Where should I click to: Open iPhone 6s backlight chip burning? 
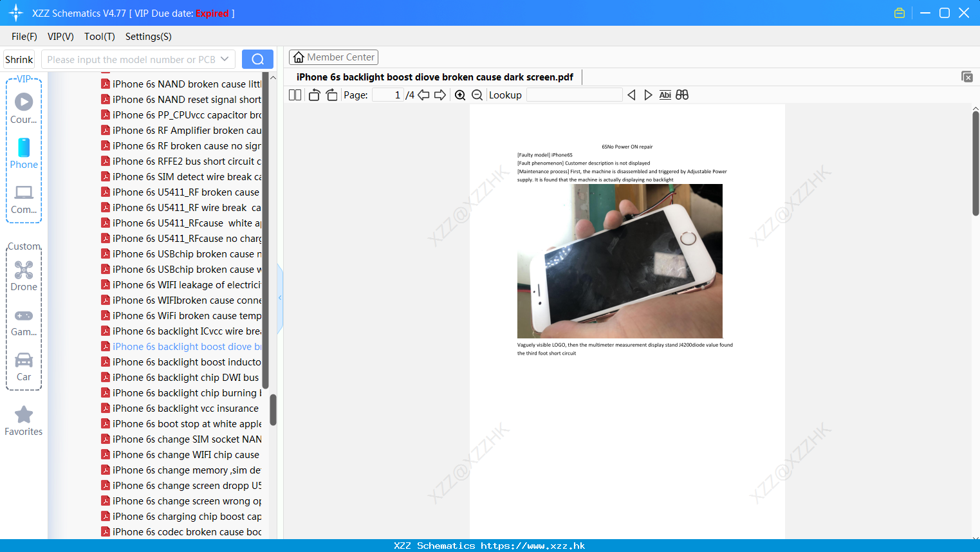coord(182,393)
